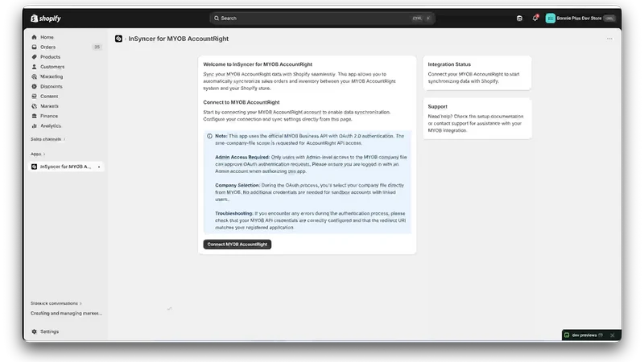
Task: Go to Products in the sidebar
Action: click(50, 56)
